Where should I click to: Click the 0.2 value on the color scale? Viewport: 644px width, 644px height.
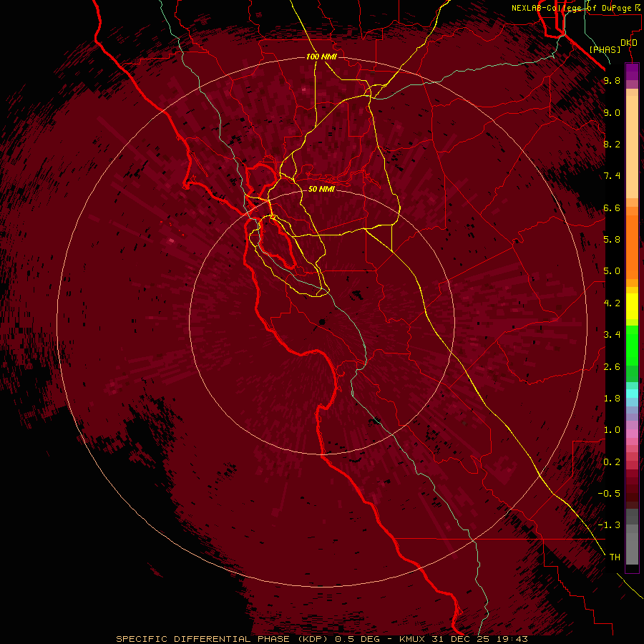pyautogui.click(x=612, y=462)
